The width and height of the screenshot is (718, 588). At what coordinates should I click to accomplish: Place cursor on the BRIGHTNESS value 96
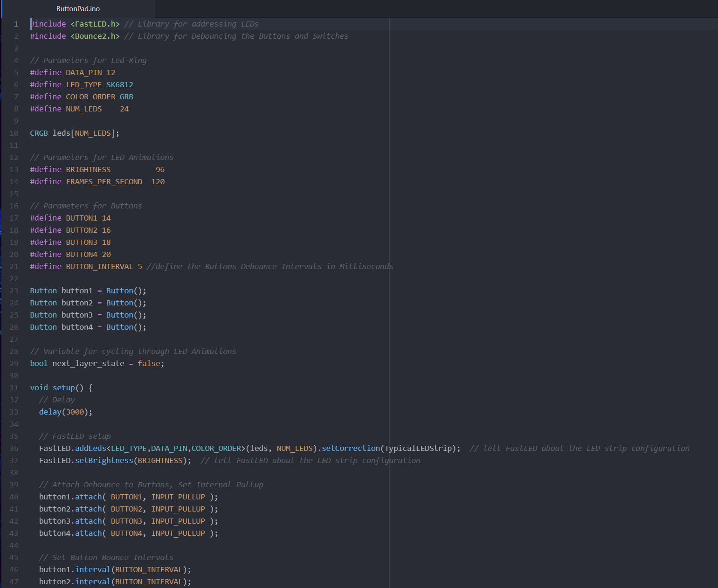point(160,170)
